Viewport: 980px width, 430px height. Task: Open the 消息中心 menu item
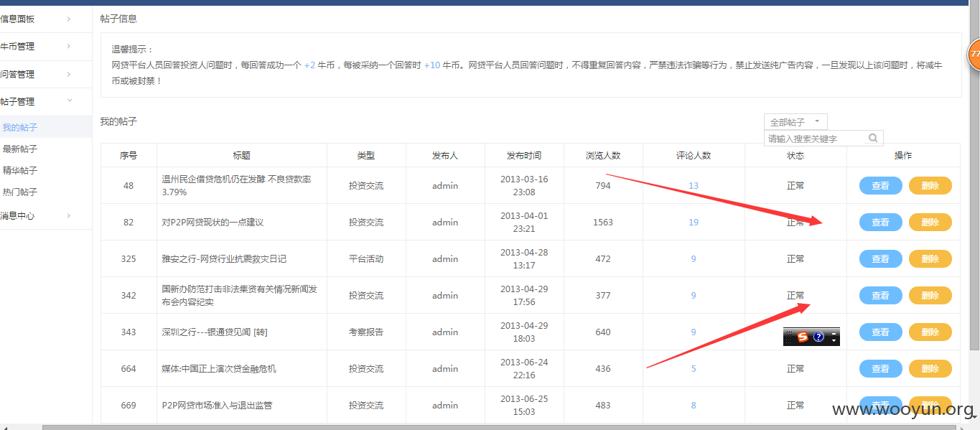pyautogui.click(x=17, y=216)
